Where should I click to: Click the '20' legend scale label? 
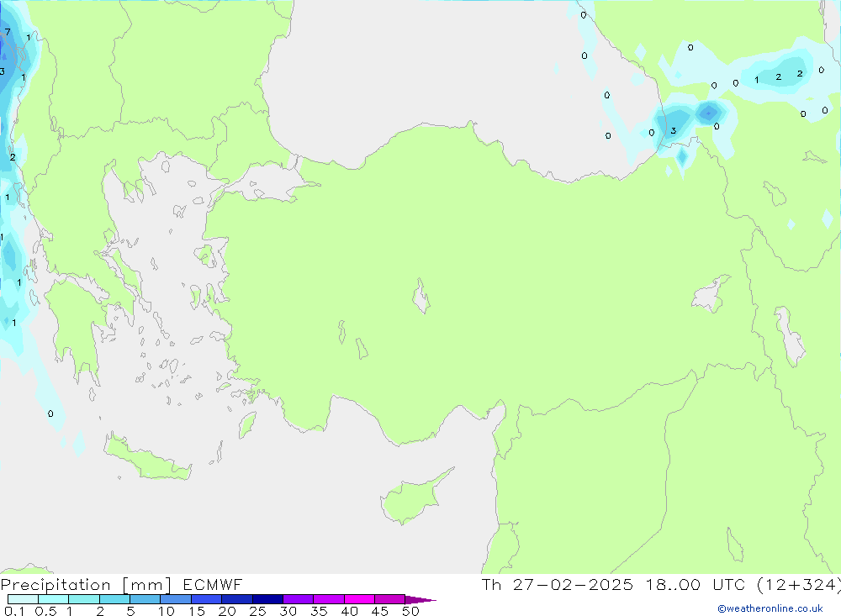(227, 611)
